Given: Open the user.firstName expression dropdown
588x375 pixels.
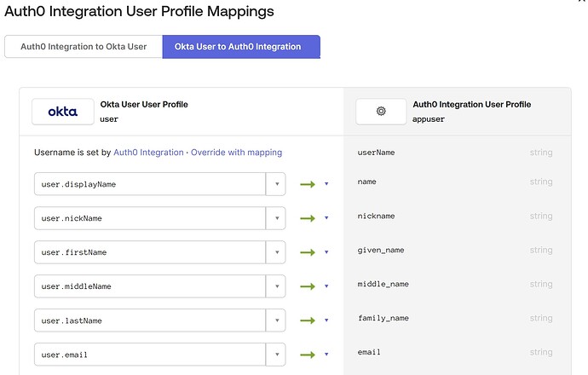Looking at the screenshot, I should pos(276,252).
